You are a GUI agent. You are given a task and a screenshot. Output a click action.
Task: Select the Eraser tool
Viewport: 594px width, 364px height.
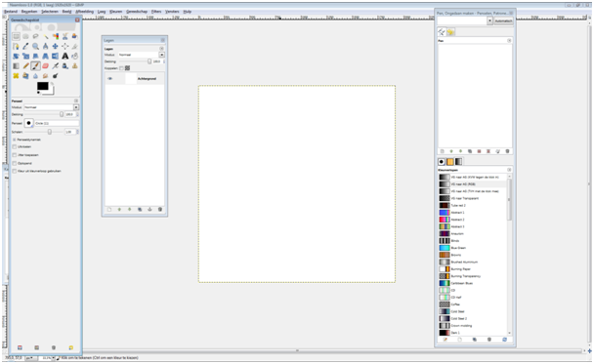(46, 65)
